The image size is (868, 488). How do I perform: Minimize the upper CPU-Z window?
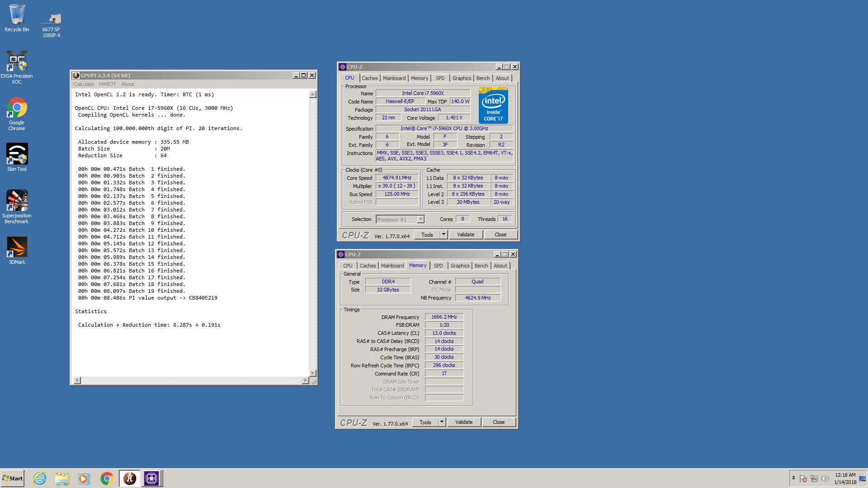coord(499,67)
